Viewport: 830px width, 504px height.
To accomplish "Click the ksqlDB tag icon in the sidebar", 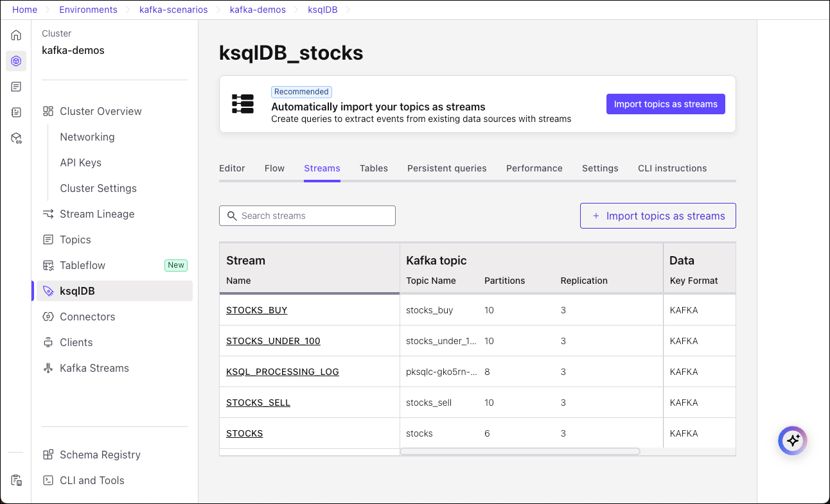I will click(48, 291).
